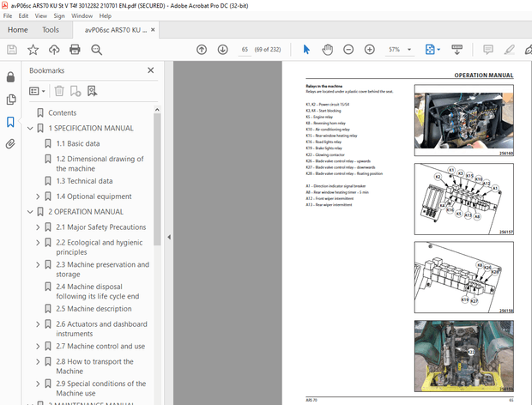
Task: Open the zoom level dropdown
Action: (x=409, y=50)
